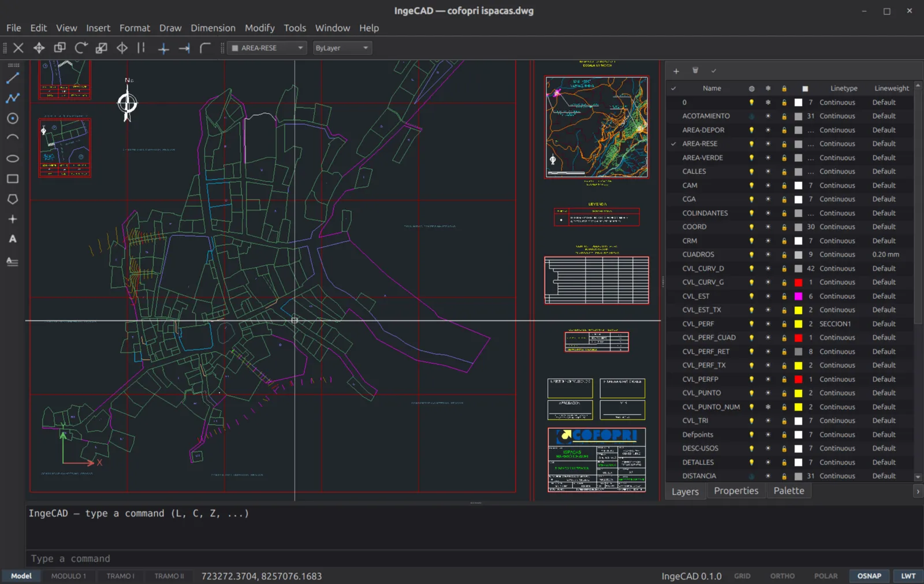Pick the single-line Text tool
Screen dimensions: 924x584
pos(13,239)
